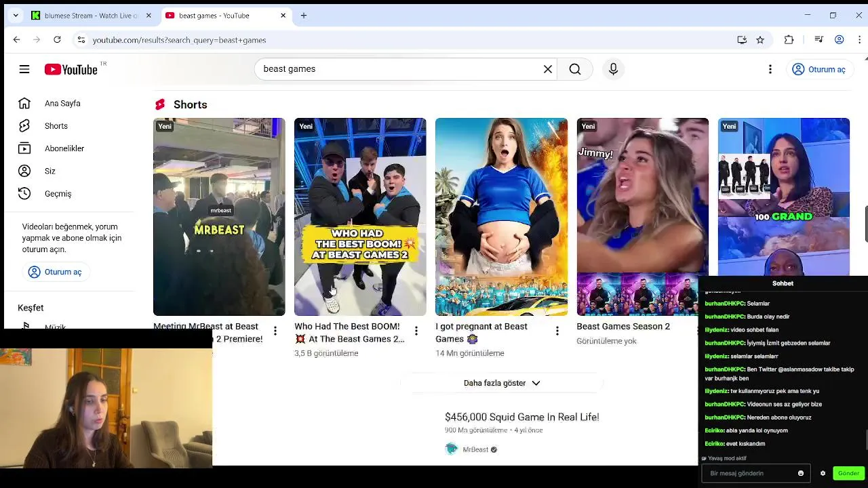This screenshot has width=868, height=488.
Task: Open the browser extensions puzzle icon
Action: click(x=789, y=40)
